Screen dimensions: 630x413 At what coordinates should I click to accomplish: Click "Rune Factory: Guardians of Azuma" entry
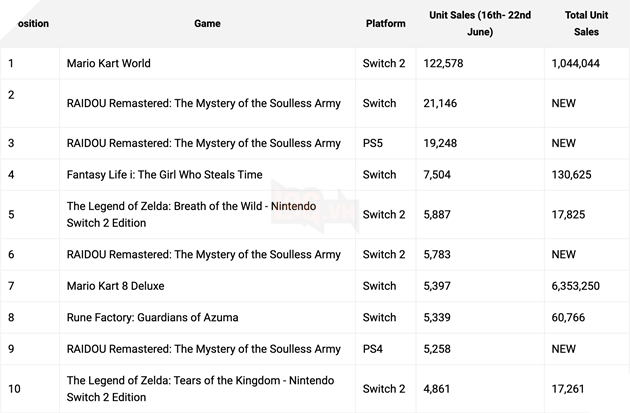152,318
